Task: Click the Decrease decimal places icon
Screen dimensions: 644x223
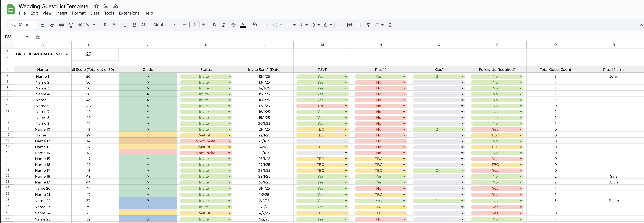Action: click(x=123, y=25)
